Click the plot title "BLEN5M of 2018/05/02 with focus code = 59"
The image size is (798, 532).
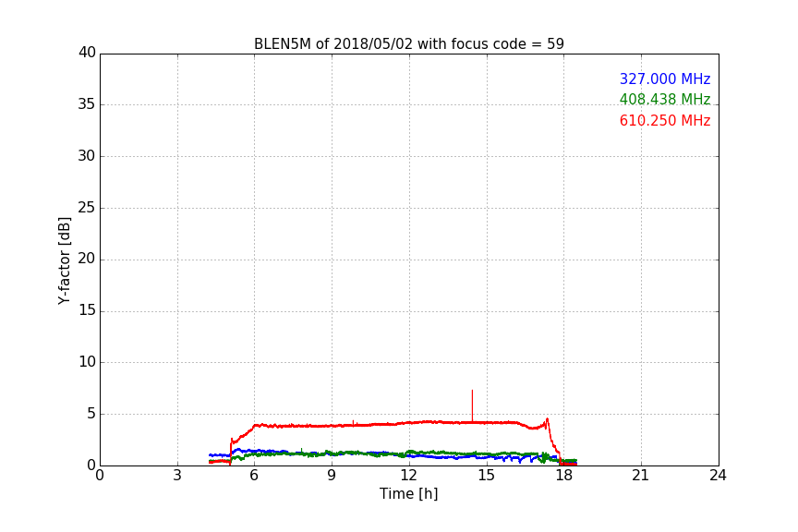[408, 43]
